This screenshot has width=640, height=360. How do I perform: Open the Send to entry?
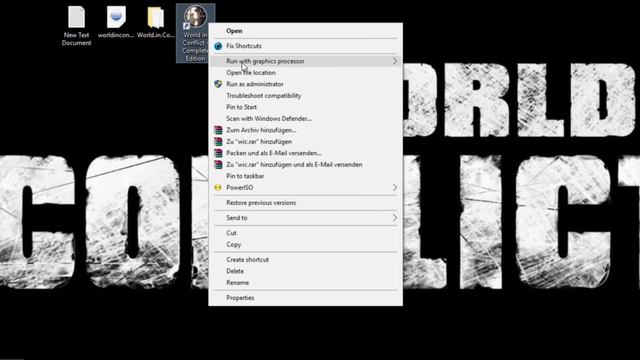point(305,218)
